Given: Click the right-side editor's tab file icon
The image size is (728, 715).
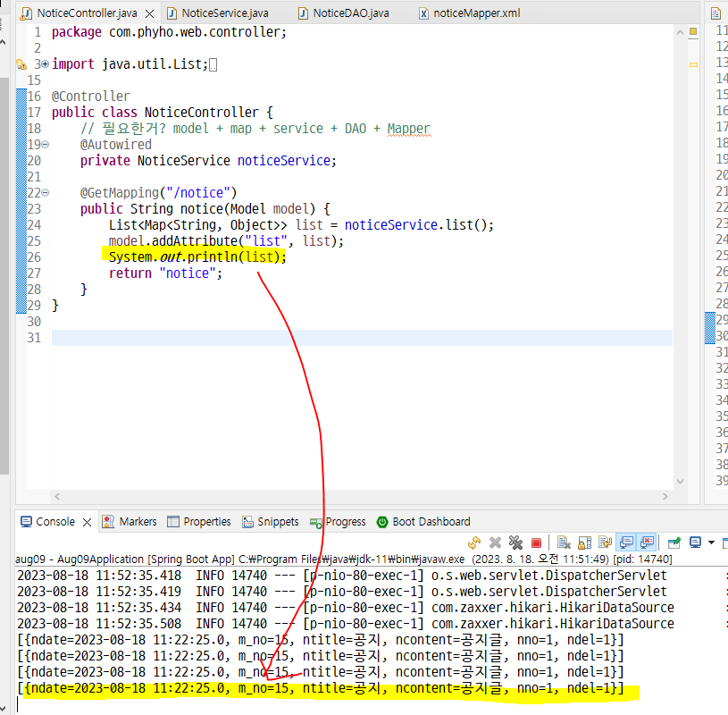Looking at the screenshot, I should tap(715, 13).
